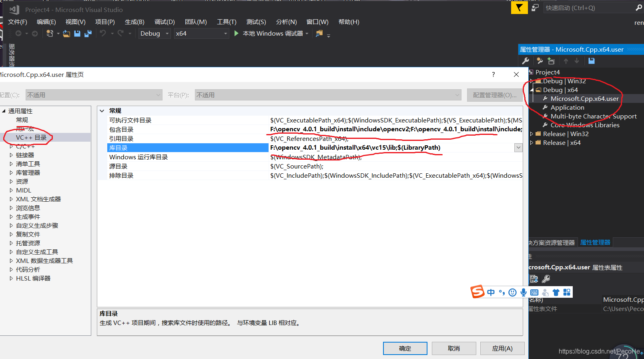Screen dimensions: 644x359
Task: Click the 应用(A) button
Action: tap(502, 349)
